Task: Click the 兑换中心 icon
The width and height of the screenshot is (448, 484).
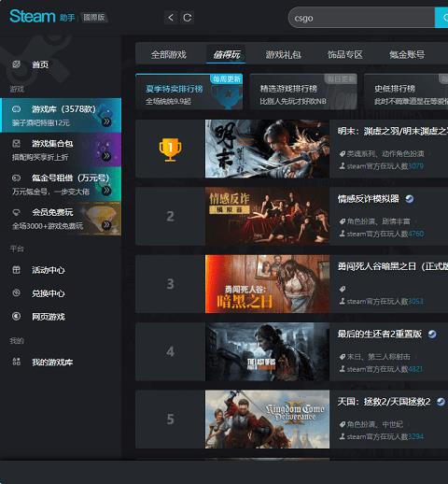Action: (x=16, y=293)
